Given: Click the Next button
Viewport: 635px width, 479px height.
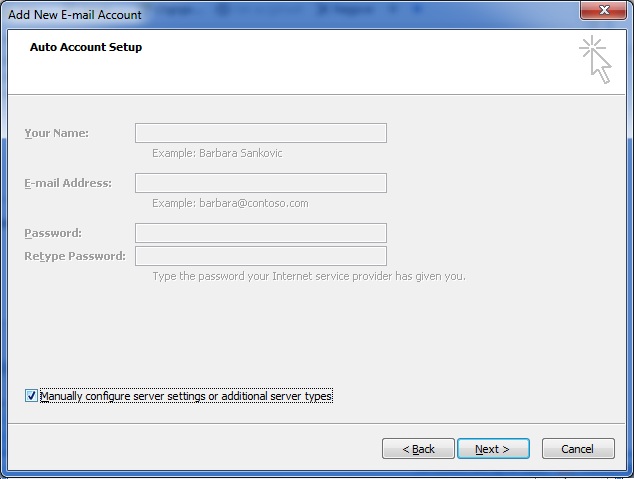Looking at the screenshot, I should [493, 449].
